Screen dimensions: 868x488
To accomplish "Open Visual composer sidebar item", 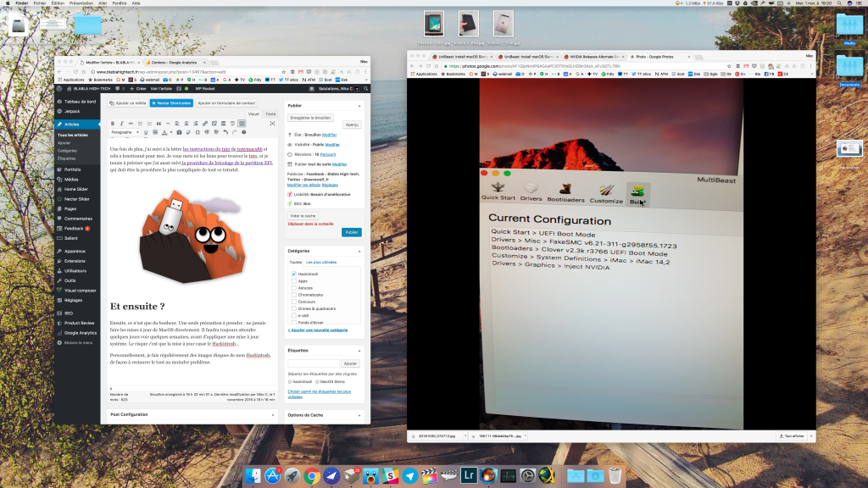I will coord(80,291).
